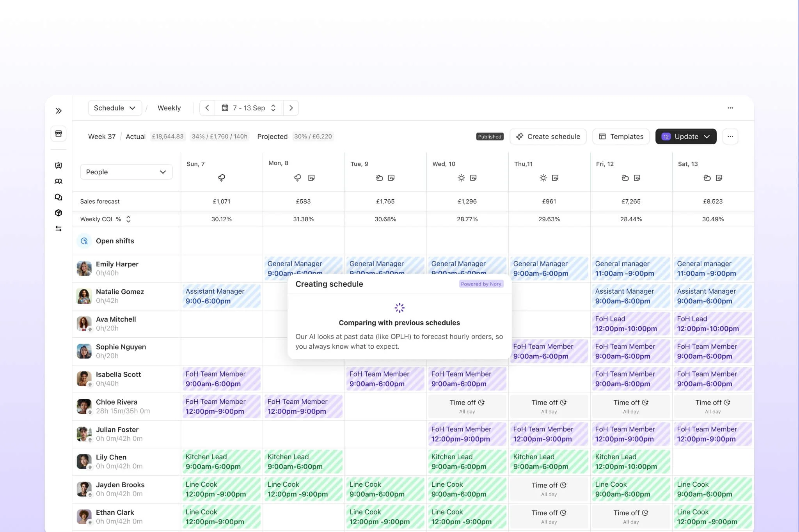Open the store icon in sidebar
799x532 pixels.
(x=59, y=133)
